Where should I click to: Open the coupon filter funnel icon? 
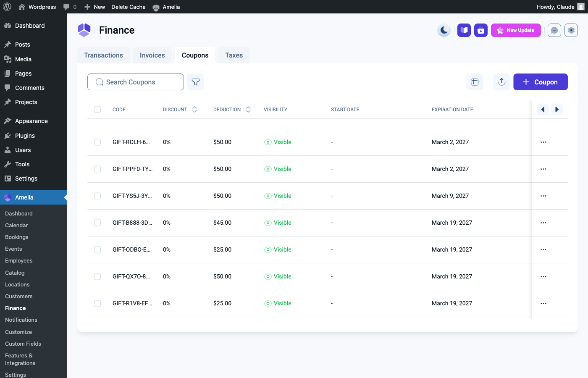click(x=196, y=82)
